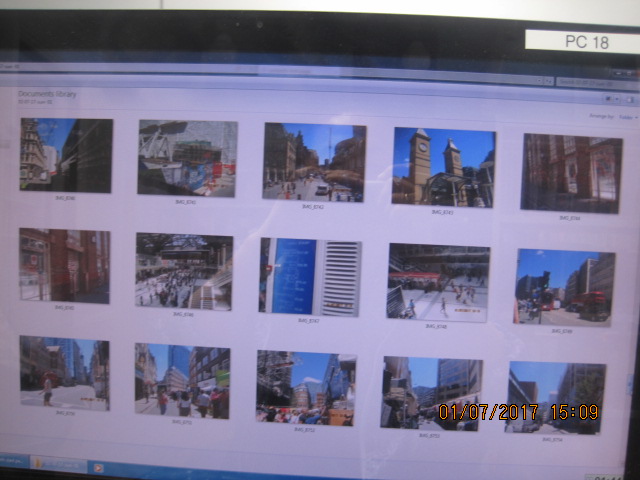Viewport: 640px width, 480px height.
Task: Click the Documents library heading
Action: point(47,94)
